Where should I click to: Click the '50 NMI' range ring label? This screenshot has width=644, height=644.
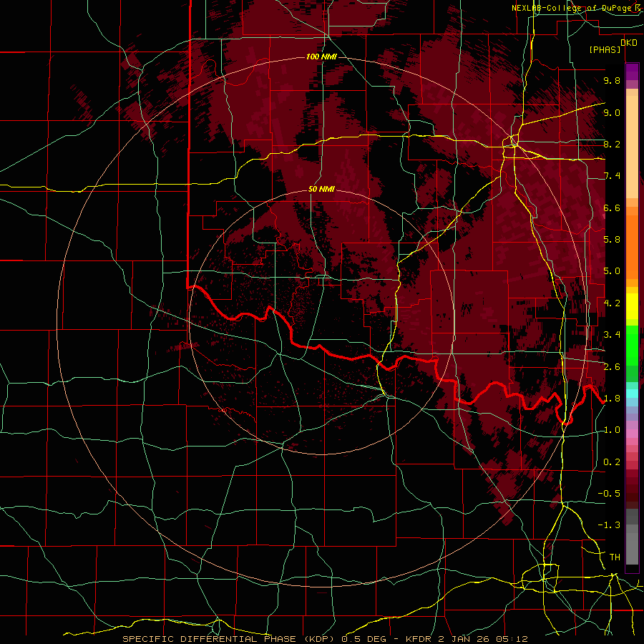(321, 190)
